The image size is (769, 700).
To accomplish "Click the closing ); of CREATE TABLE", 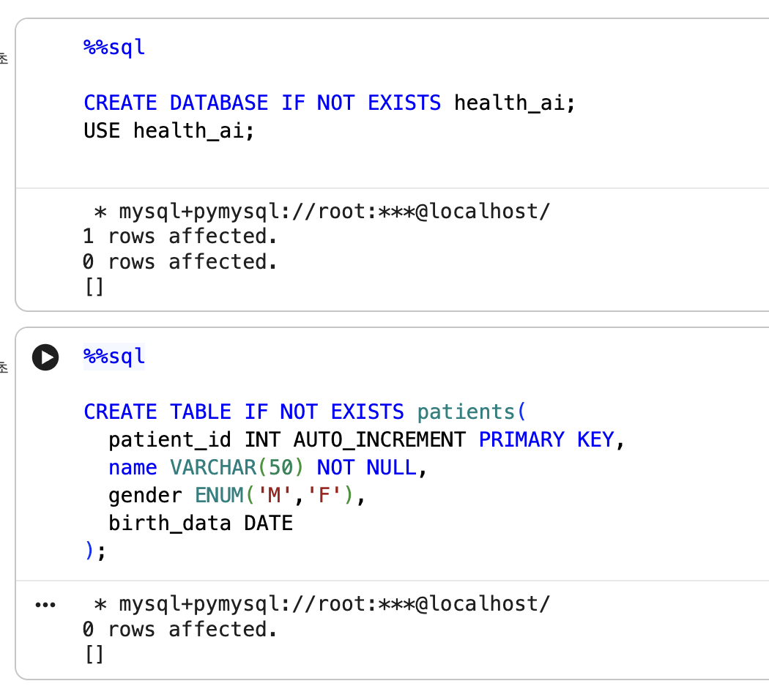I will pos(94,551).
